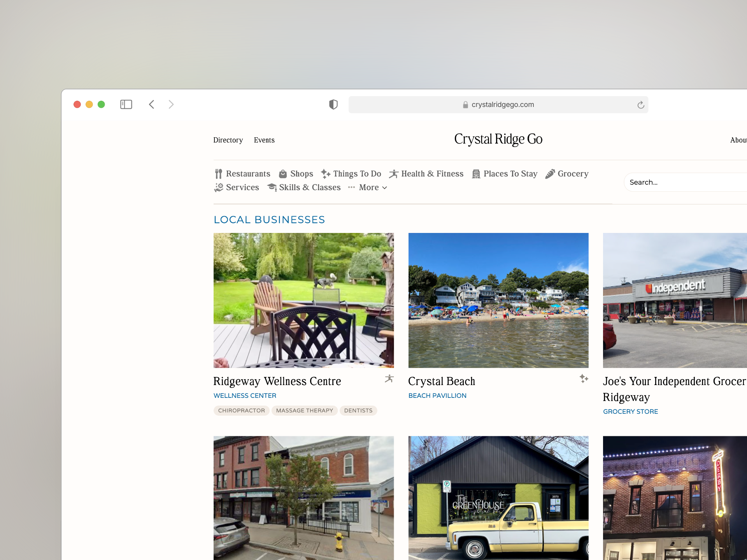
Task: Go back with the browser back arrow
Action: point(152,105)
